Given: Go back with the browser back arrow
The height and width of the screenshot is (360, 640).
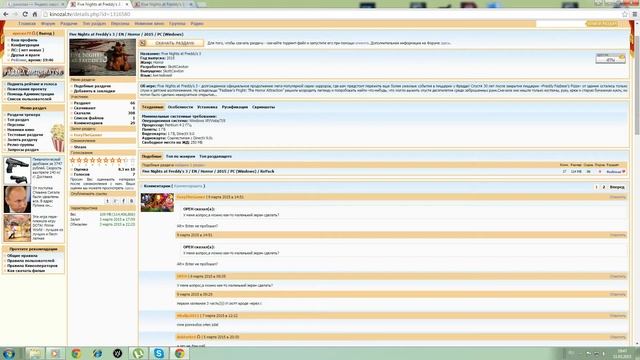Looking at the screenshot, I should click(x=6, y=14).
